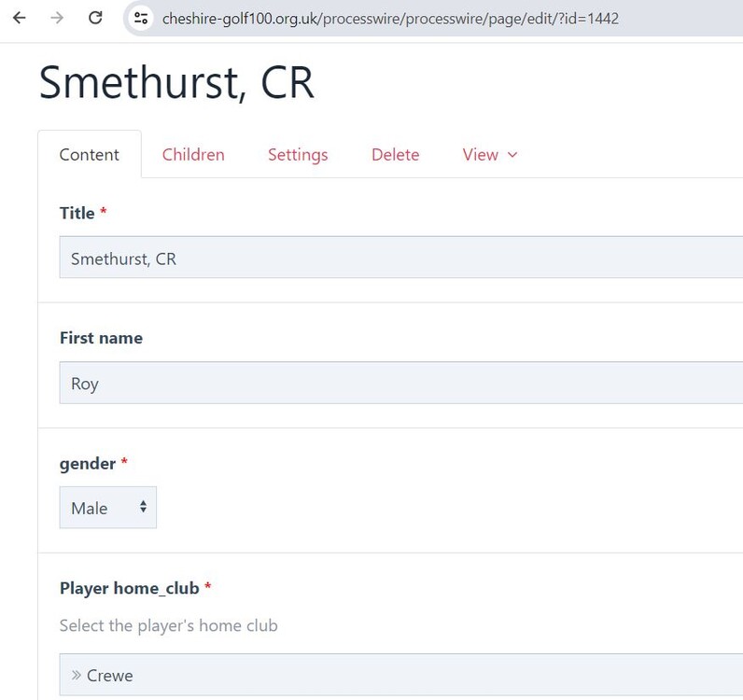Switch to the Content tab
This screenshot has width=743, height=700.
[x=90, y=155]
